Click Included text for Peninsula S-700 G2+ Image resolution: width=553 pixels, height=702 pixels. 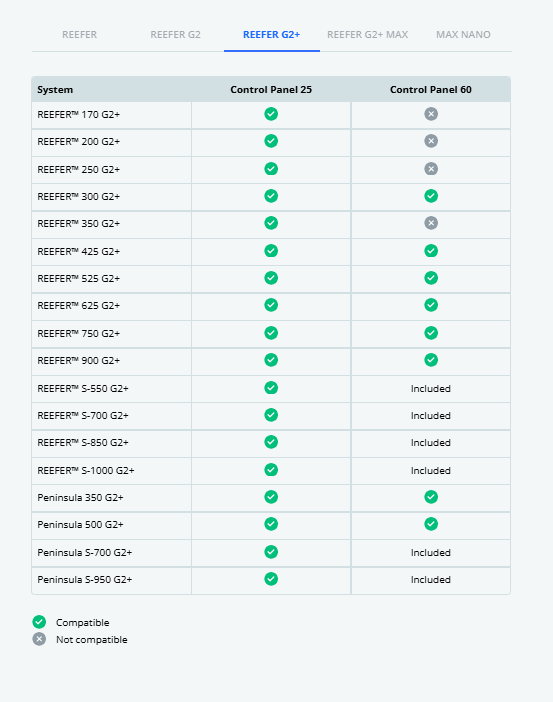coord(431,552)
